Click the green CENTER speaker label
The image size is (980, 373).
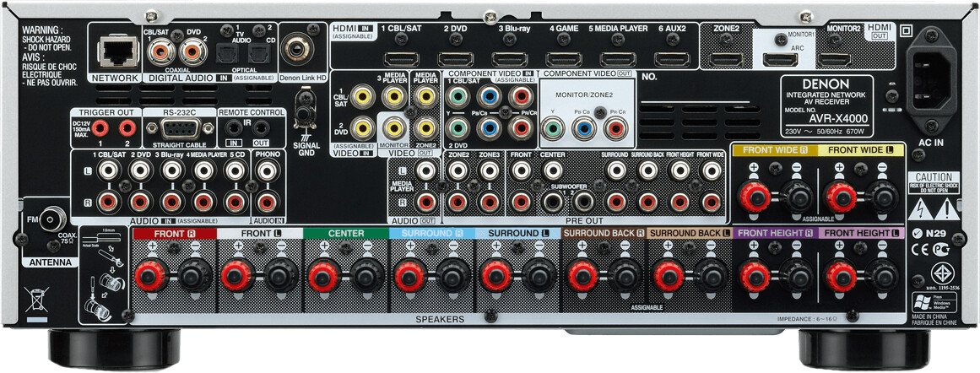(346, 233)
